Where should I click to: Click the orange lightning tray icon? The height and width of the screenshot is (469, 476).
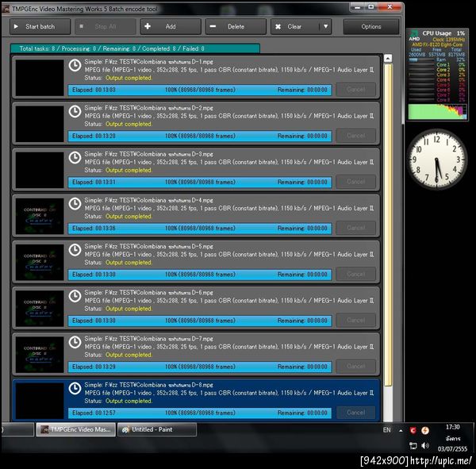tap(425, 430)
